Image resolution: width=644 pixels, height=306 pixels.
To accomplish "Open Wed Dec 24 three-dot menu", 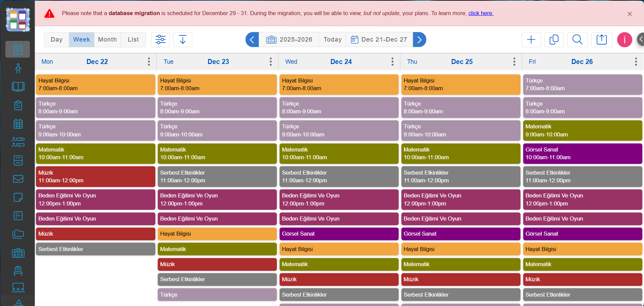I will point(392,61).
